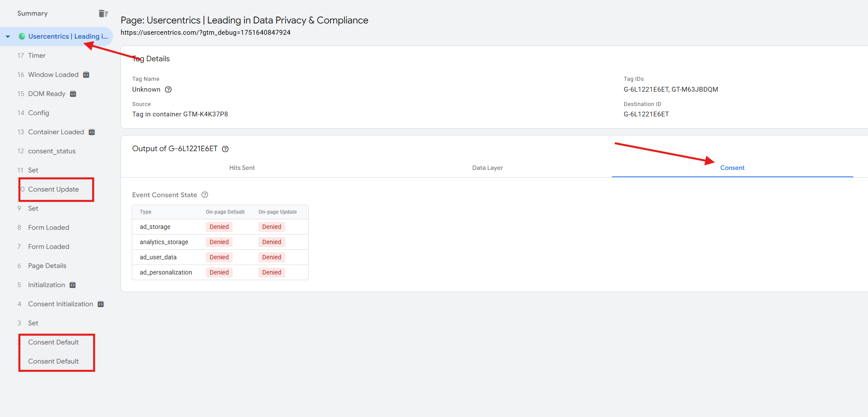Click analytics_storage On-page Update Denied badge
This screenshot has width=868, height=417.
(272, 242)
